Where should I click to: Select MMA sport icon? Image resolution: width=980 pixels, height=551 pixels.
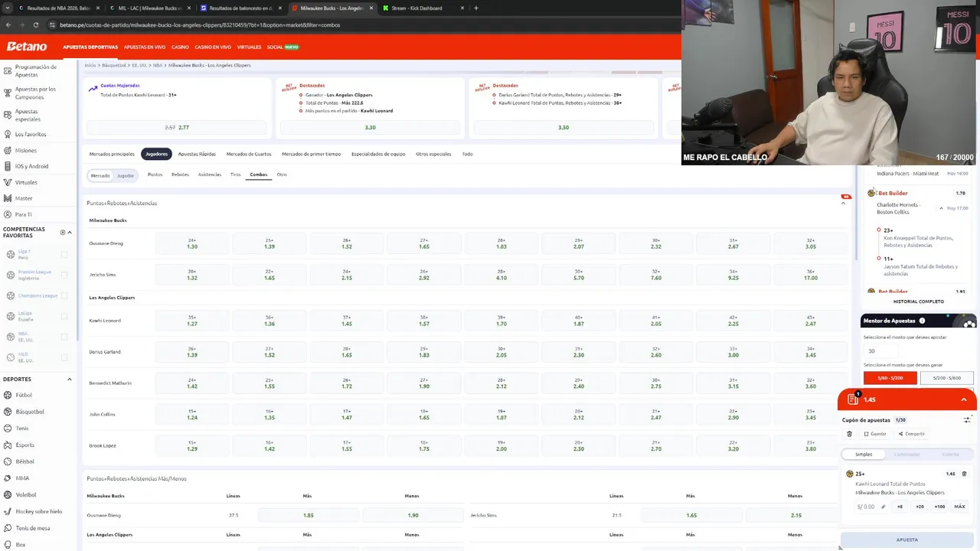point(7,478)
